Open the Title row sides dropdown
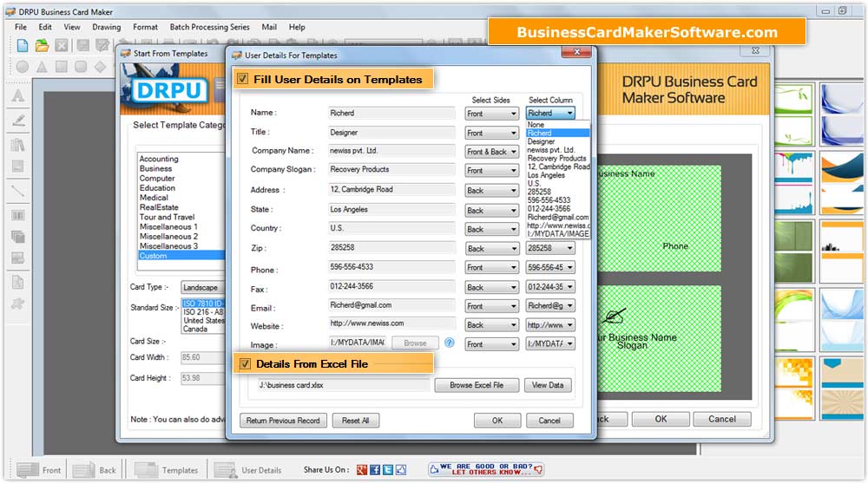 click(x=491, y=133)
